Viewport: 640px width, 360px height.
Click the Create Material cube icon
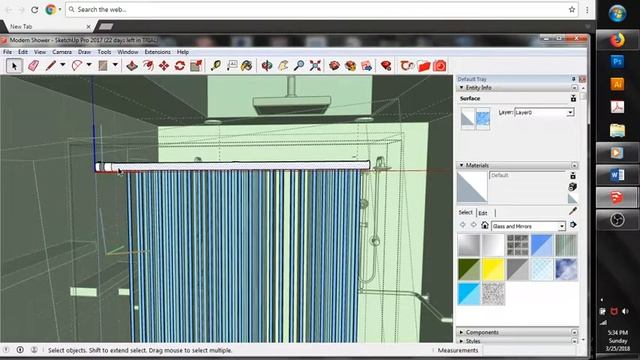pyautogui.click(x=573, y=187)
